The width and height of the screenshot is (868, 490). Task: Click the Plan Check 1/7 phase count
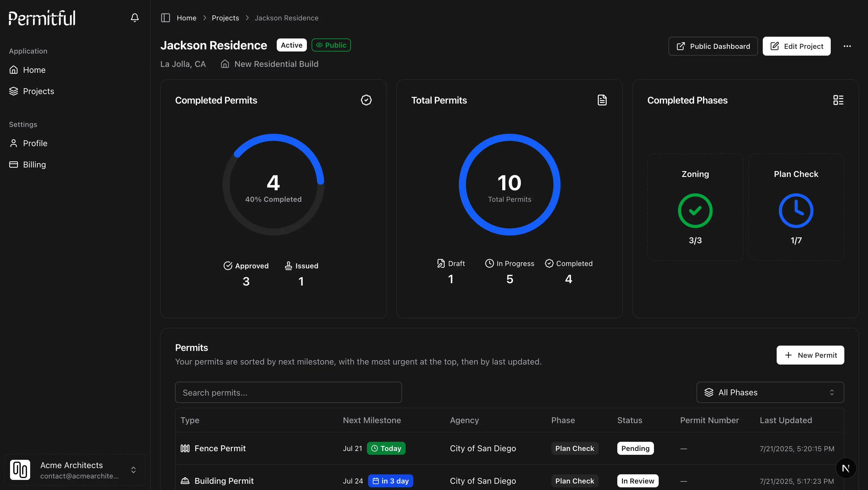click(x=796, y=240)
